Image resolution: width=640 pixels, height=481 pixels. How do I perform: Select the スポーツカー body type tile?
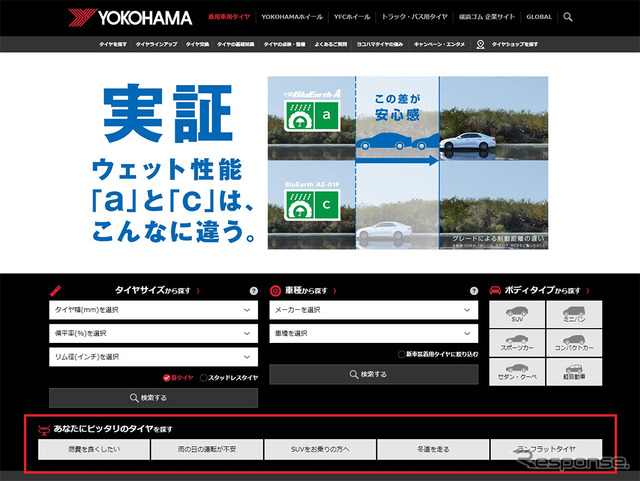coord(517,342)
